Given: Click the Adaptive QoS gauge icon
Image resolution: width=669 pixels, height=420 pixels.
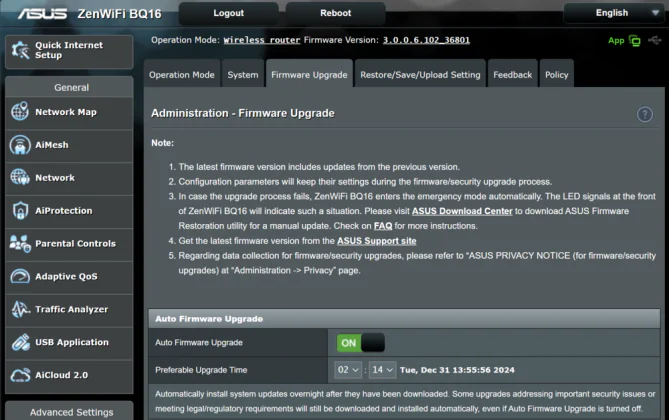Looking at the screenshot, I should tap(20, 276).
